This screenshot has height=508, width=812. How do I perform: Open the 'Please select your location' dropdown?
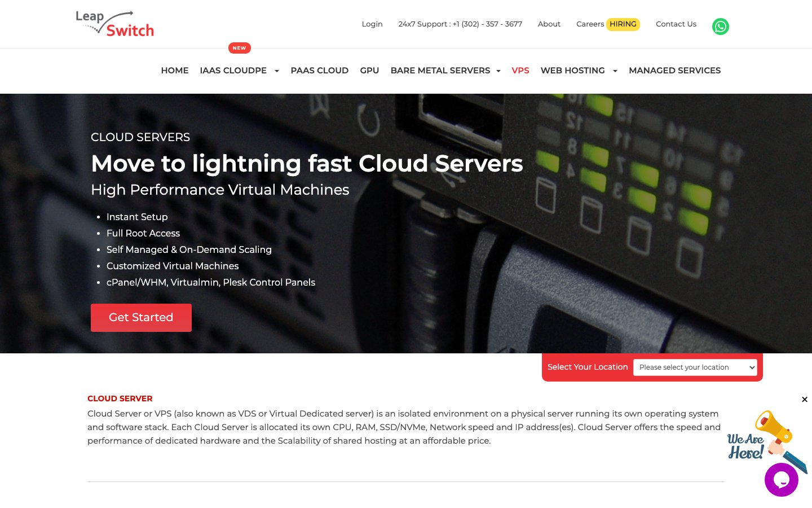[x=695, y=367]
